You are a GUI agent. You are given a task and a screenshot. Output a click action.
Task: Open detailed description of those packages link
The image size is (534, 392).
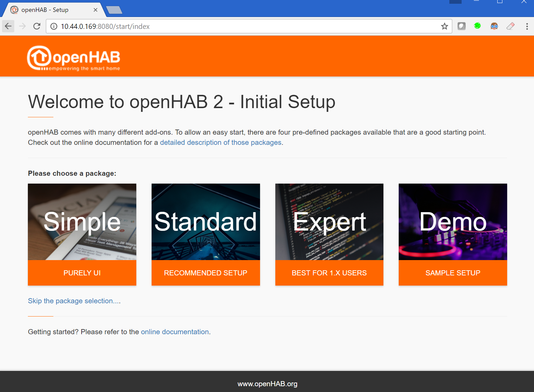pos(221,142)
